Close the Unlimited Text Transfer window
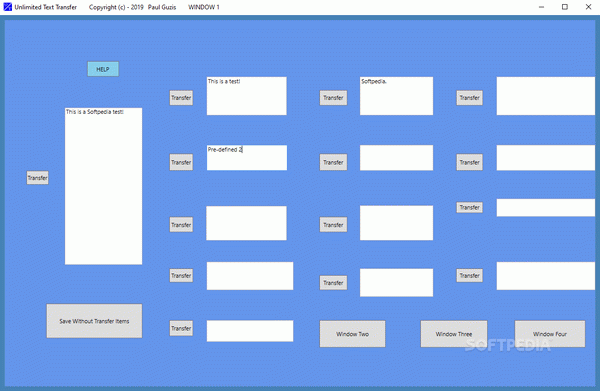This screenshot has width=600, height=391. coord(589,7)
